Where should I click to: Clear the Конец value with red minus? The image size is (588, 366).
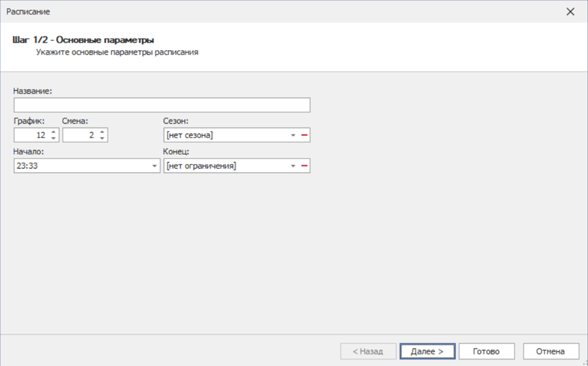coord(304,166)
